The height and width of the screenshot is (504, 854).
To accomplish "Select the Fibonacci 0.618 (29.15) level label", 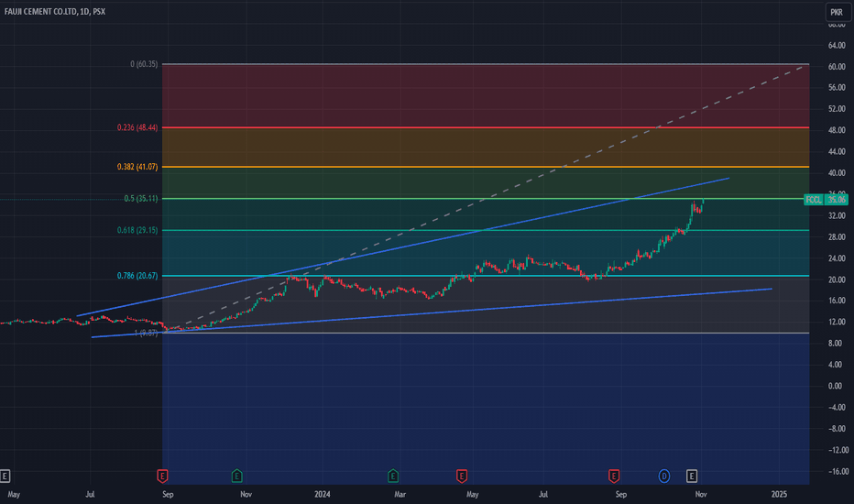I will 137,231.
